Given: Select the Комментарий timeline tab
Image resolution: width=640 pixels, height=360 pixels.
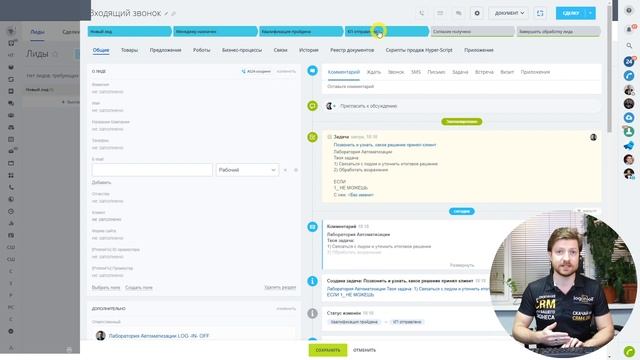Looking at the screenshot, I should tap(344, 72).
